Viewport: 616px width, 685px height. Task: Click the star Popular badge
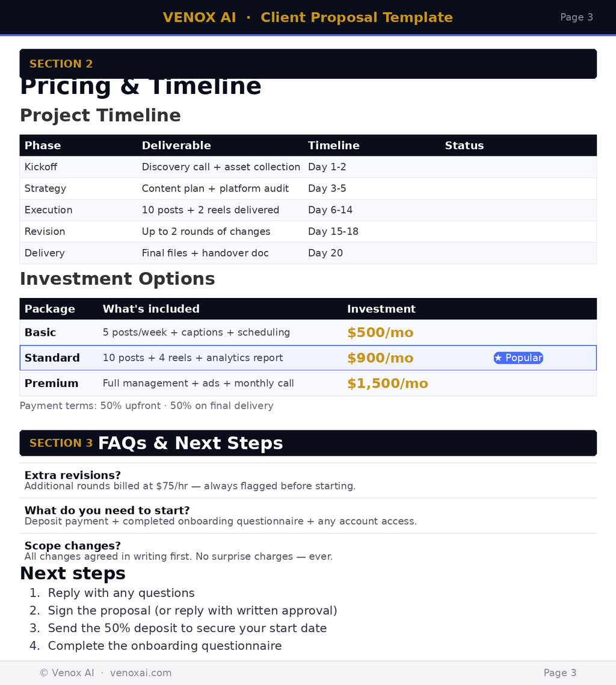(x=518, y=358)
